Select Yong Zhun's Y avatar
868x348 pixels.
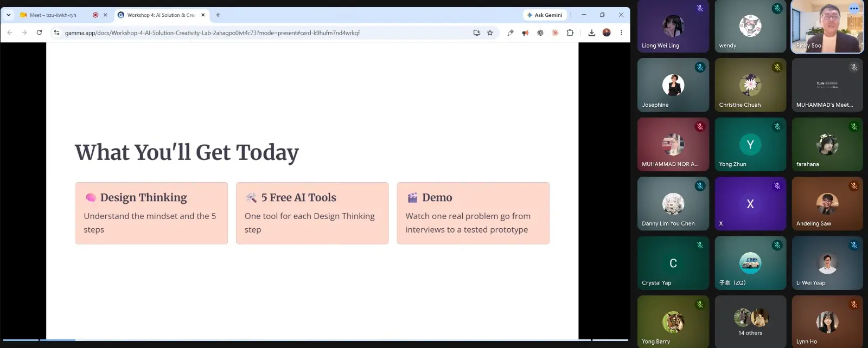750,144
